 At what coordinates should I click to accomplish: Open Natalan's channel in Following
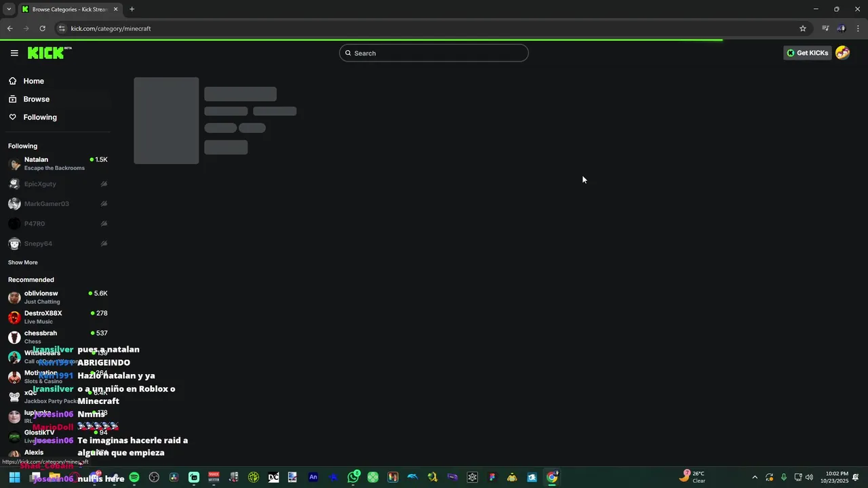[57, 163]
